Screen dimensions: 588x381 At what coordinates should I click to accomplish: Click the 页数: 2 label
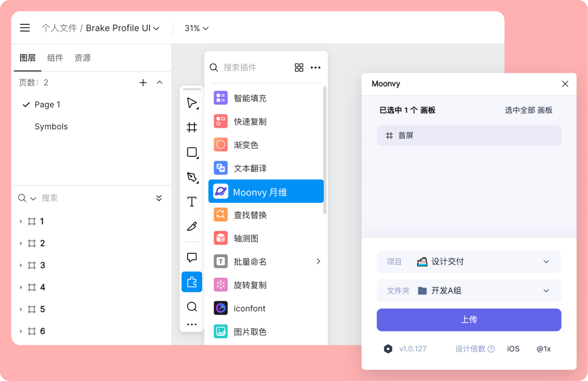tap(34, 83)
